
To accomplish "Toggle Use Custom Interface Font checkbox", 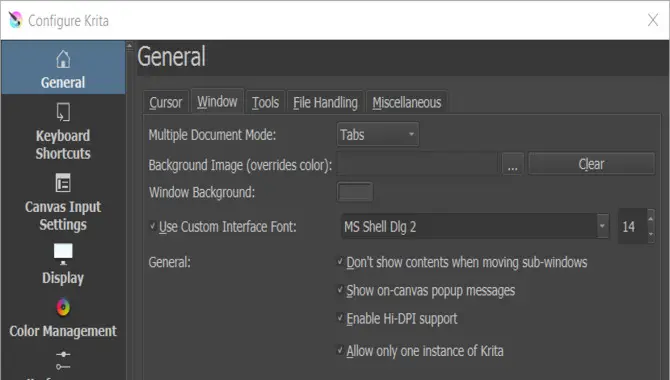I will click(153, 226).
